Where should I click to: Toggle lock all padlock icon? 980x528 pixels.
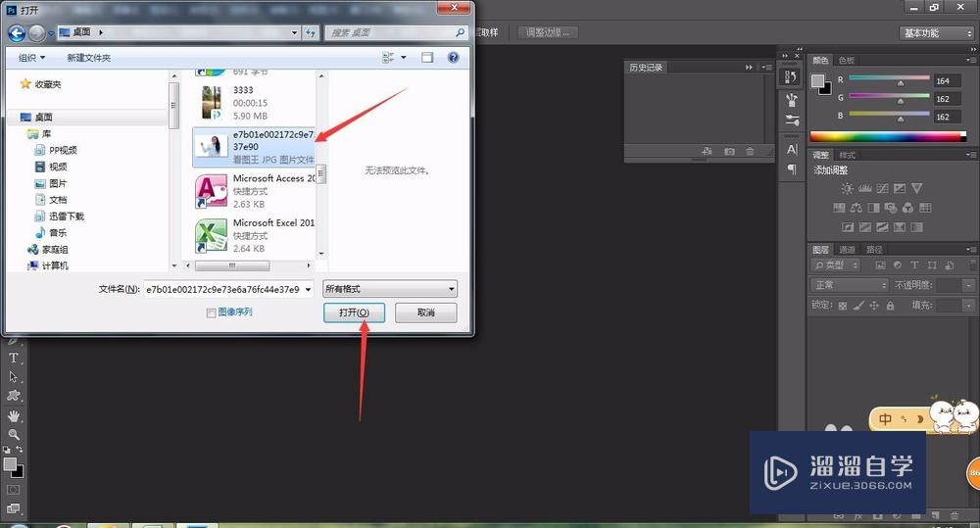point(890,305)
